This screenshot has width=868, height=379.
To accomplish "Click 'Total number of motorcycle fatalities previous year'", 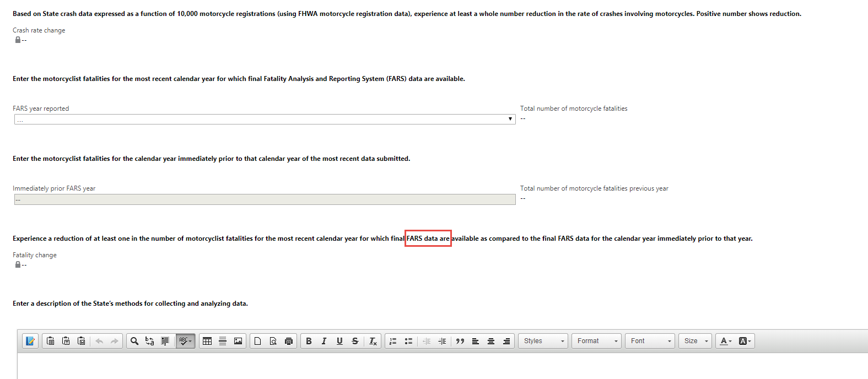I will 594,188.
